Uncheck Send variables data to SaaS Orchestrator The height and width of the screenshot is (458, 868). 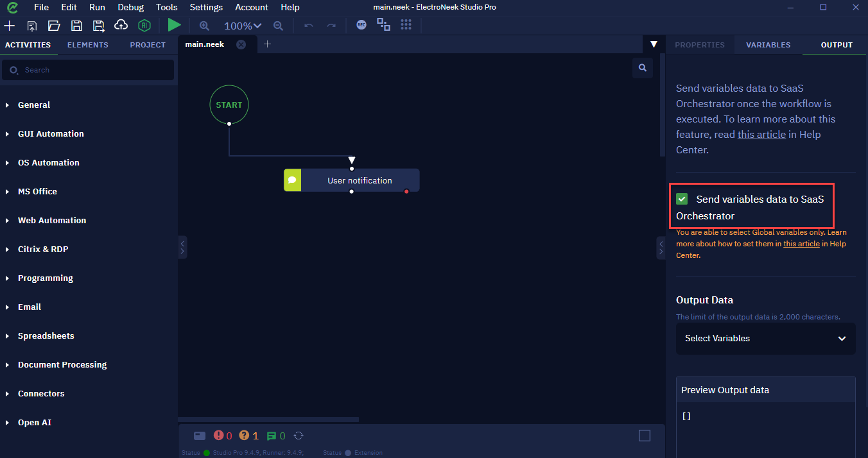point(682,199)
